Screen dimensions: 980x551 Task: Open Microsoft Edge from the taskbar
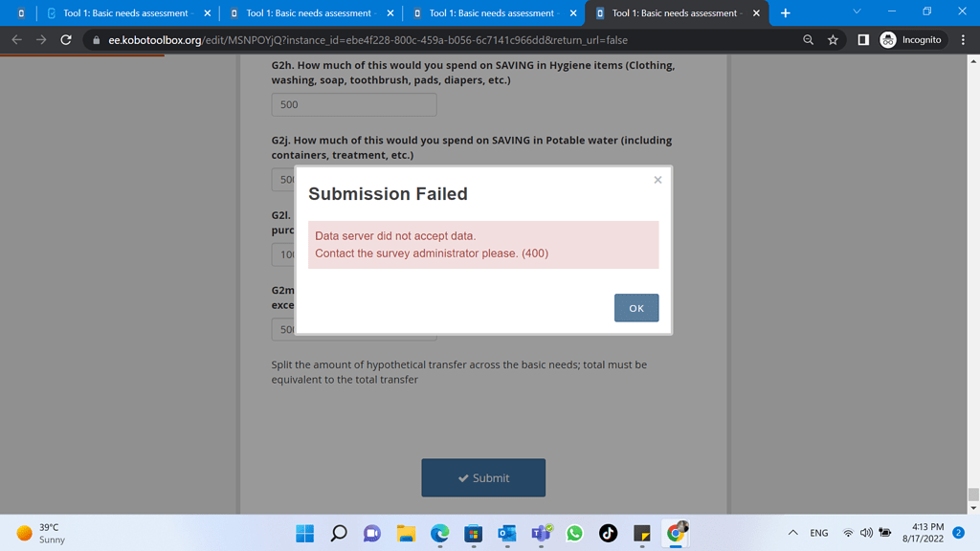(x=439, y=533)
